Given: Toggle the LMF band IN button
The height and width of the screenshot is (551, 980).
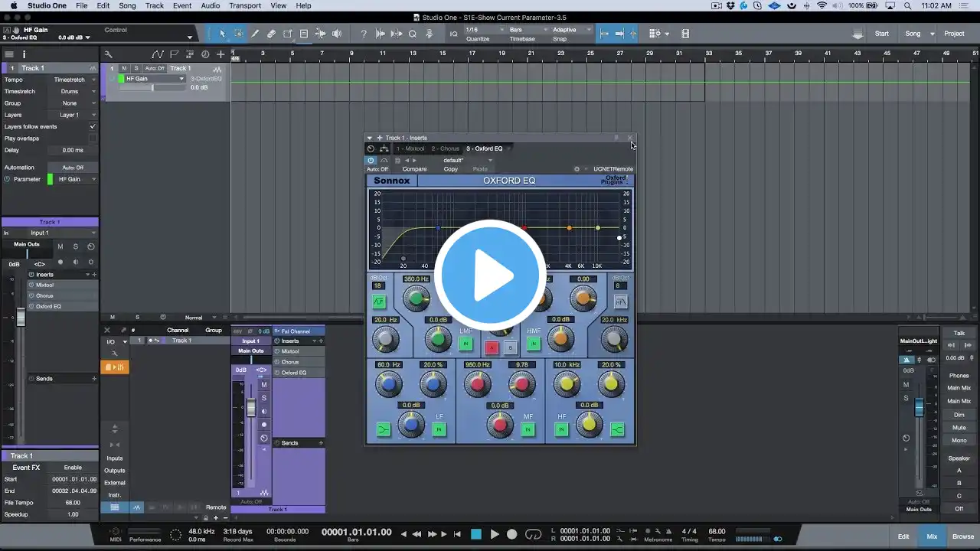Looking at the screenshot, I should tap(465, 344).
